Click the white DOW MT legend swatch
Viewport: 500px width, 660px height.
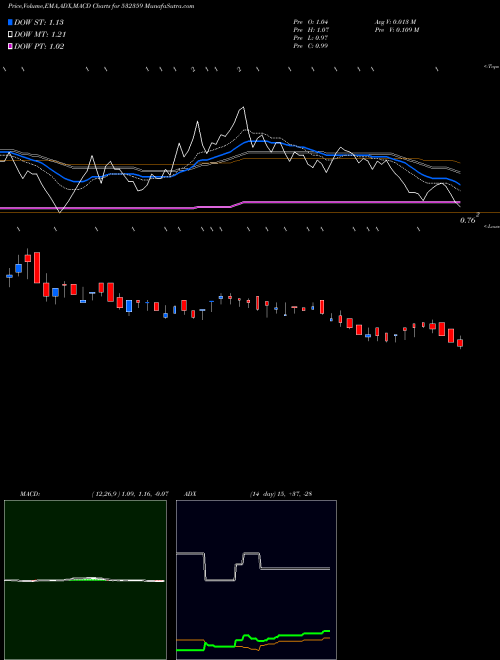(11, 35)
